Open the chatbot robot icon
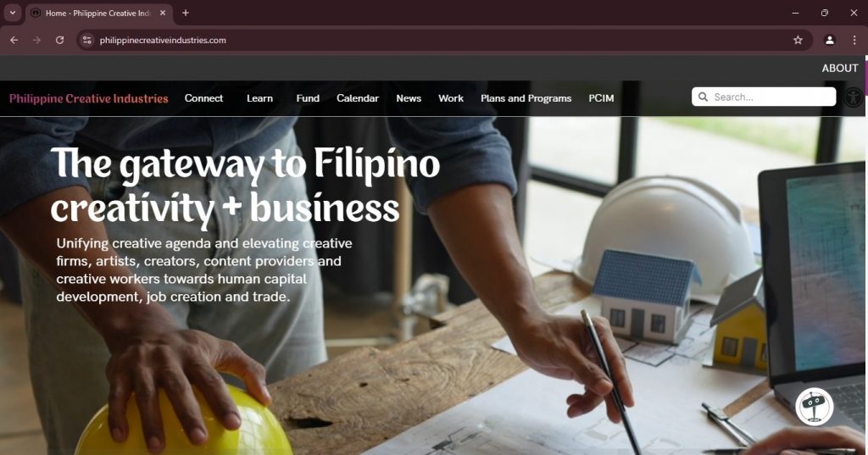The height and width of the screenshot is (455, 868). [x=815, y=407]
